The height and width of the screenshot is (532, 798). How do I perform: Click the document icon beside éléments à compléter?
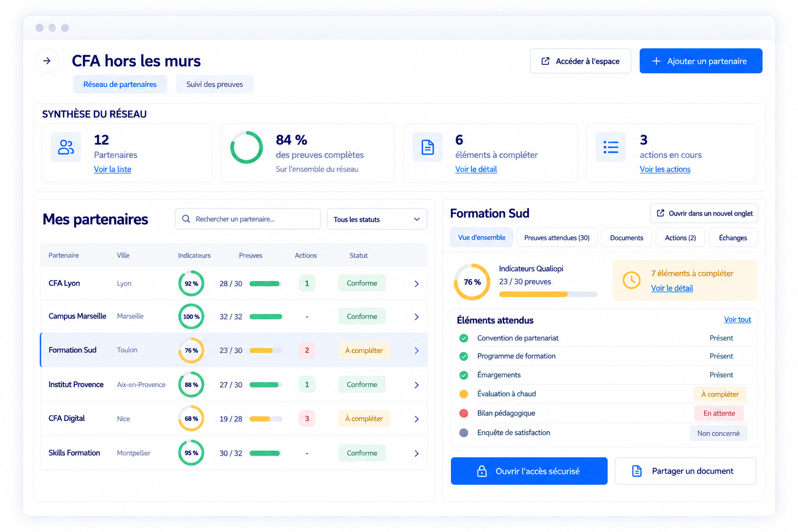pyautogui.click(x=428, y=147)
